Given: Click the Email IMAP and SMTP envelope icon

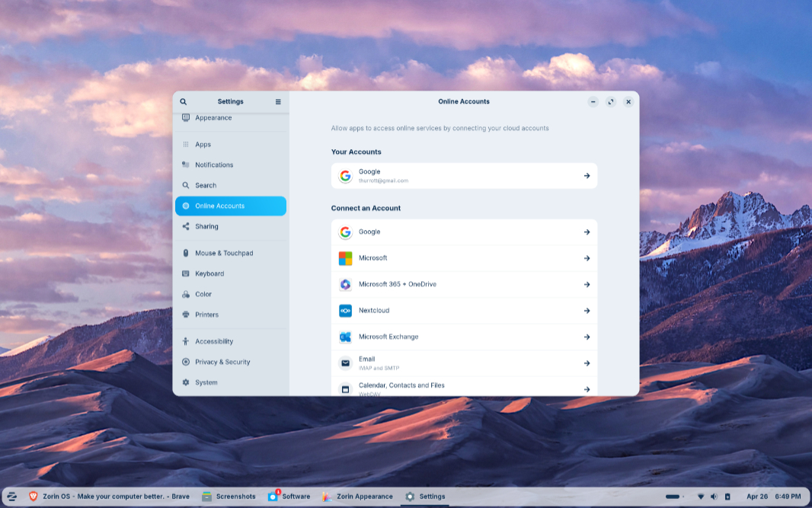Looking at the screenshot, I should coord(345,363).
